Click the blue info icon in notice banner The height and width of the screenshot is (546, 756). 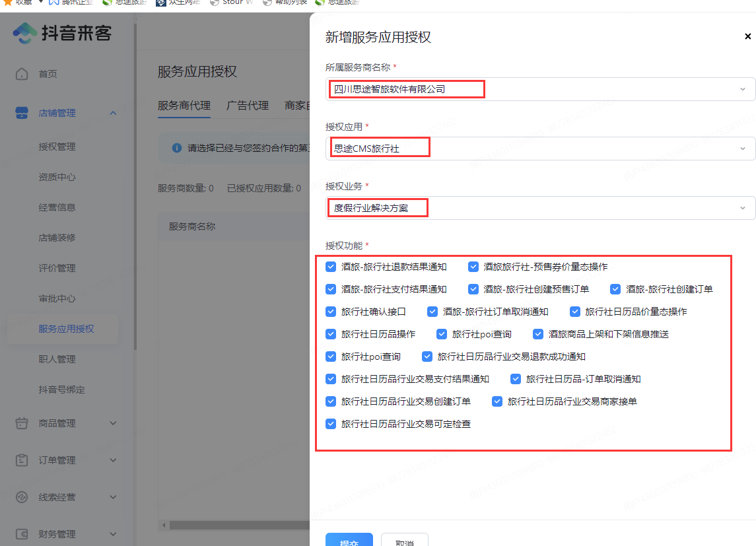tap(176, 148)
